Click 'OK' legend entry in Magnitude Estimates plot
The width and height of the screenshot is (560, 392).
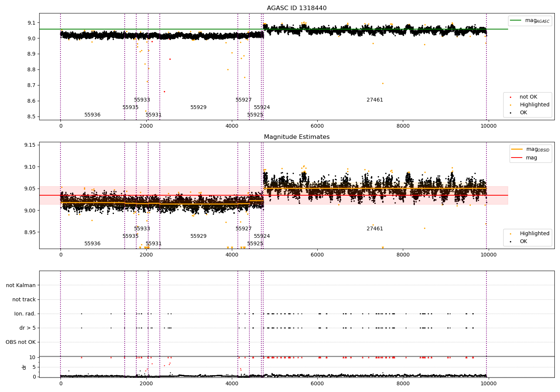tap(523, 242)
